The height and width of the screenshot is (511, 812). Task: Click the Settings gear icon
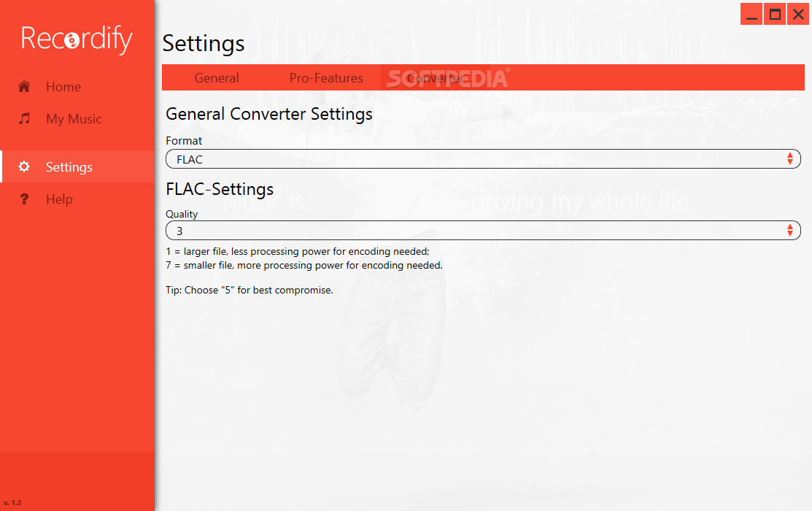(x=24, y=166)
